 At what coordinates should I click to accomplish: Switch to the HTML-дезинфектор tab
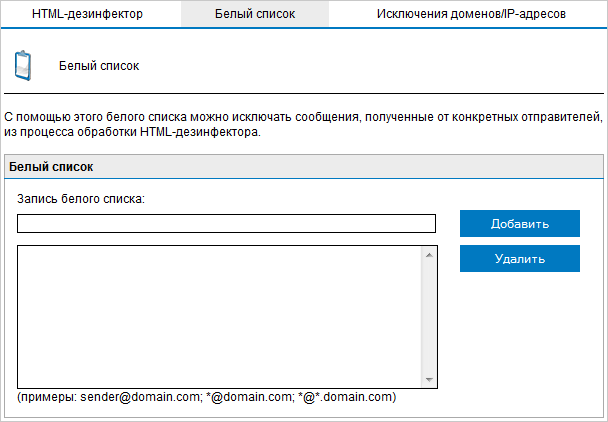coord(88,14)
